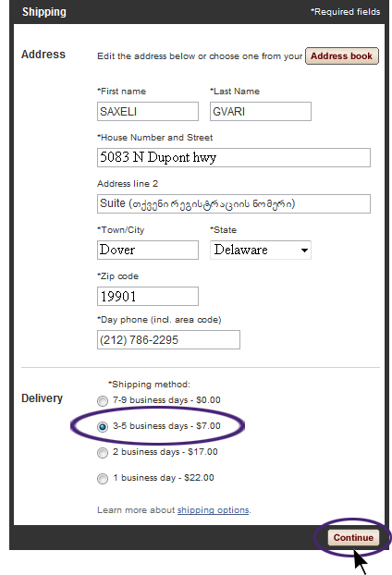Click the Address line 2 Suite field
The image size is (392, 575).
tap(234, 204)
